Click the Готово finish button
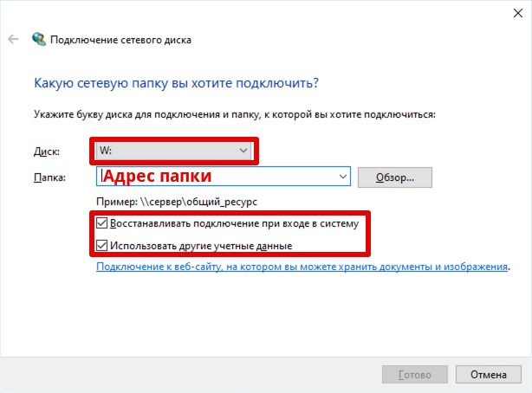Viewport: 532px width, 393px height. coord(414,377)
